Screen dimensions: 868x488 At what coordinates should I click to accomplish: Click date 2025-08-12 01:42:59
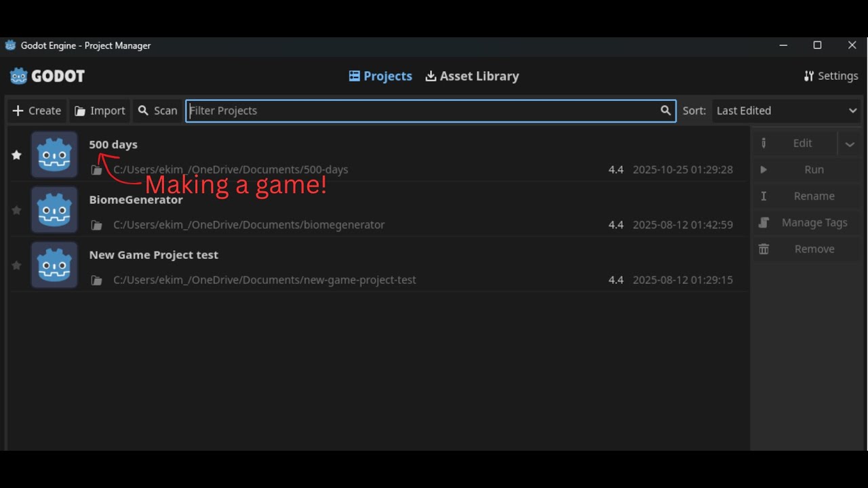pyautogui.click(x=683, y=224)
